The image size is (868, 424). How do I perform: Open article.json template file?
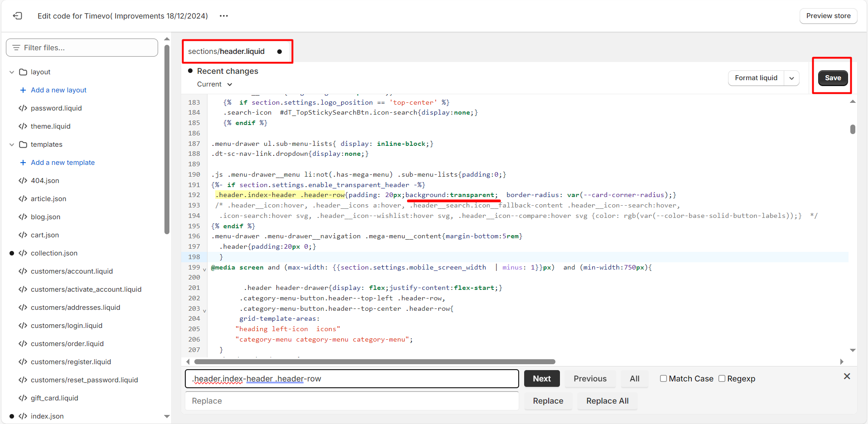[48, 199]
